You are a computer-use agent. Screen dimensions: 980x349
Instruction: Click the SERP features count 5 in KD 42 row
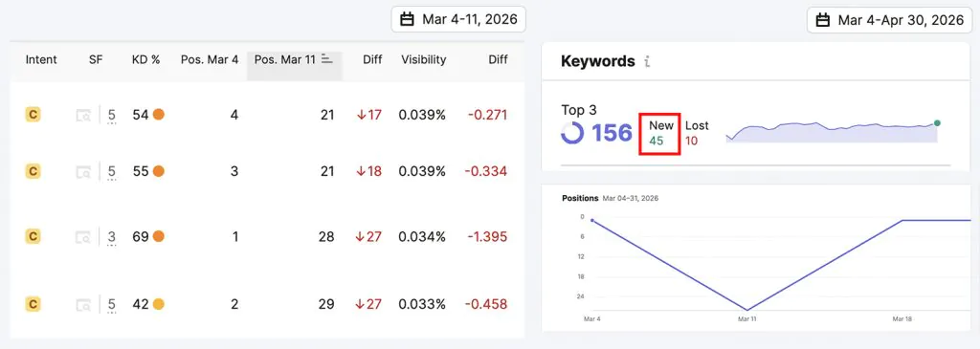[112, 305]
